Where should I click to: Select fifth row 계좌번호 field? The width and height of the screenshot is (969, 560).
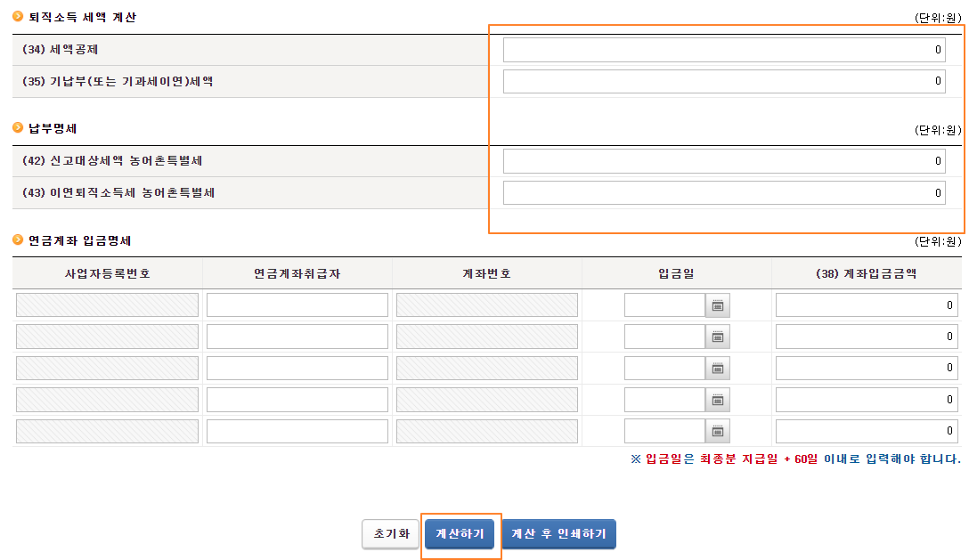[487, 431]
